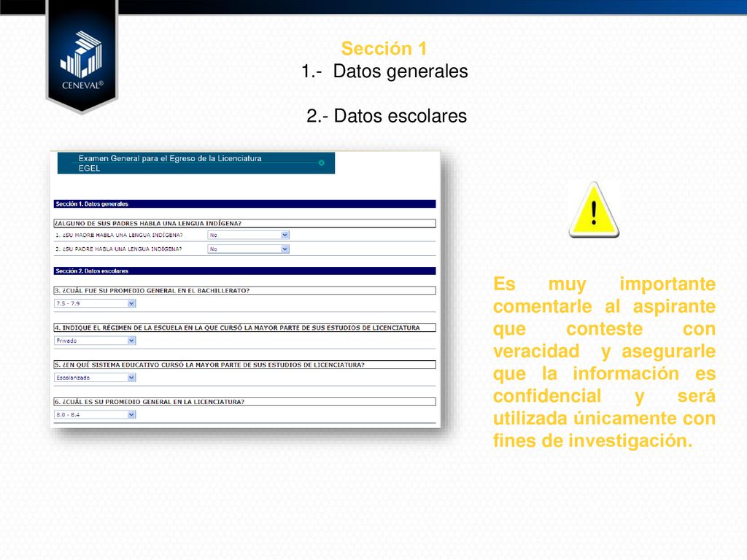Viewport: 747px width, 560px height.
Task: Click the small circle icon in EGEL banner
Action: 322,163
